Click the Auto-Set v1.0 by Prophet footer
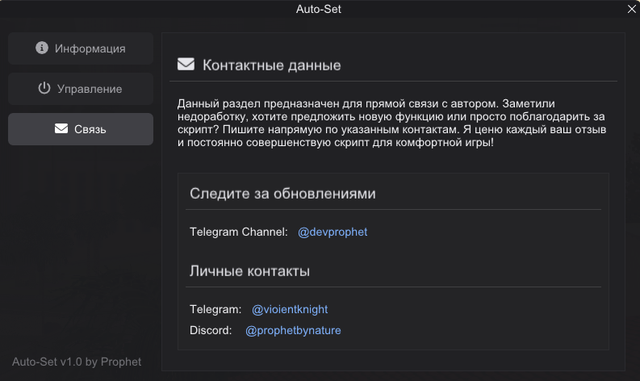The width and height of the screenshot is (640, 381). click(x=77, y=362)
